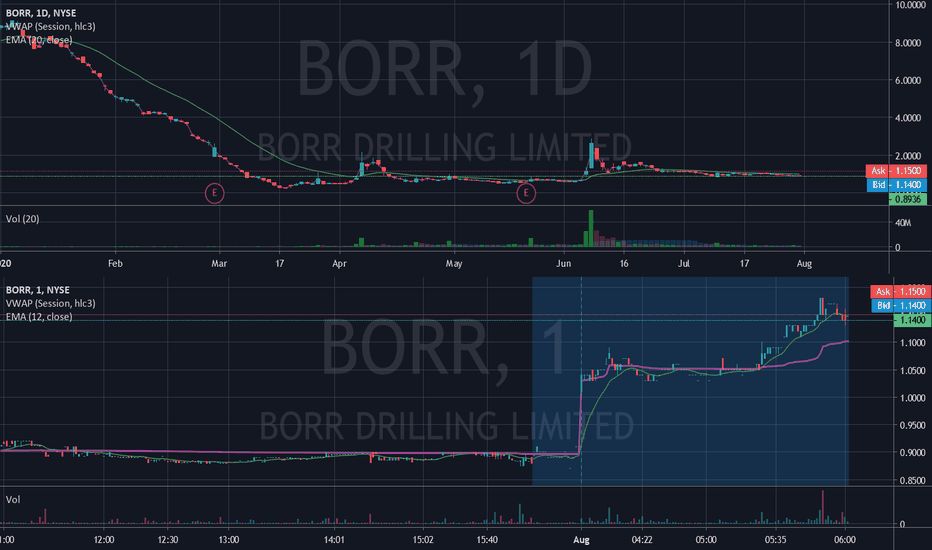This screenshot has width=932, height=550.
Task: Click the Jun date on daily time axis
Action: click(x=563, y=263)
